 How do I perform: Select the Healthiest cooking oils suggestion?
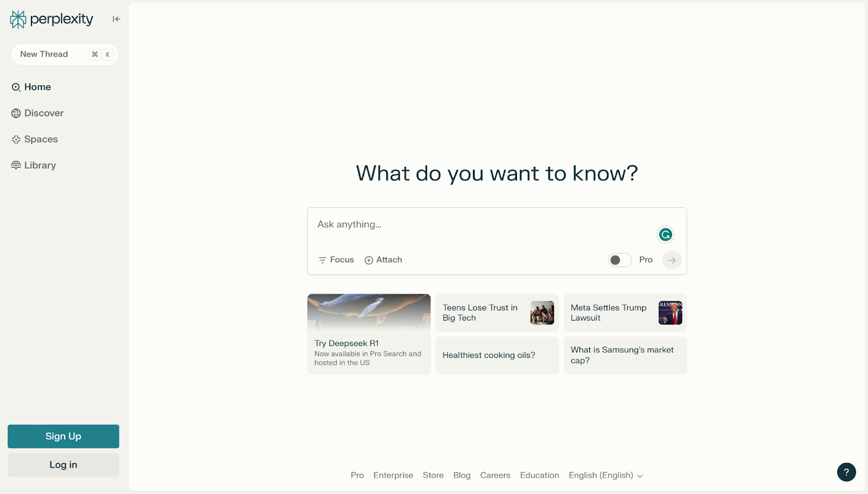tap(497, 355)
